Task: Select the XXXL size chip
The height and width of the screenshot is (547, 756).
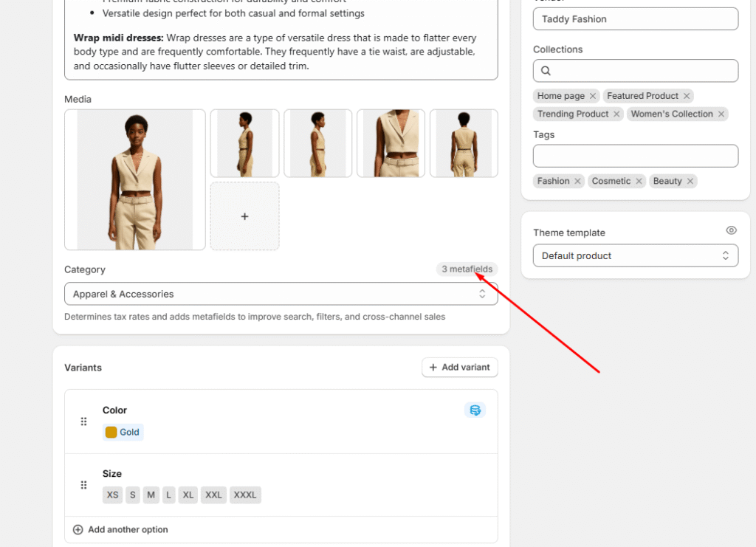Action: (x=245, y=495)
